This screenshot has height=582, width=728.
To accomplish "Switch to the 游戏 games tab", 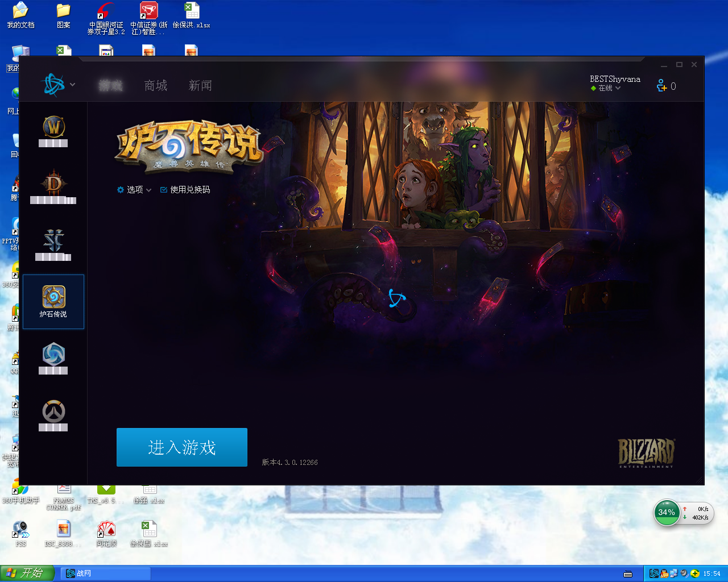I will 110,85.
